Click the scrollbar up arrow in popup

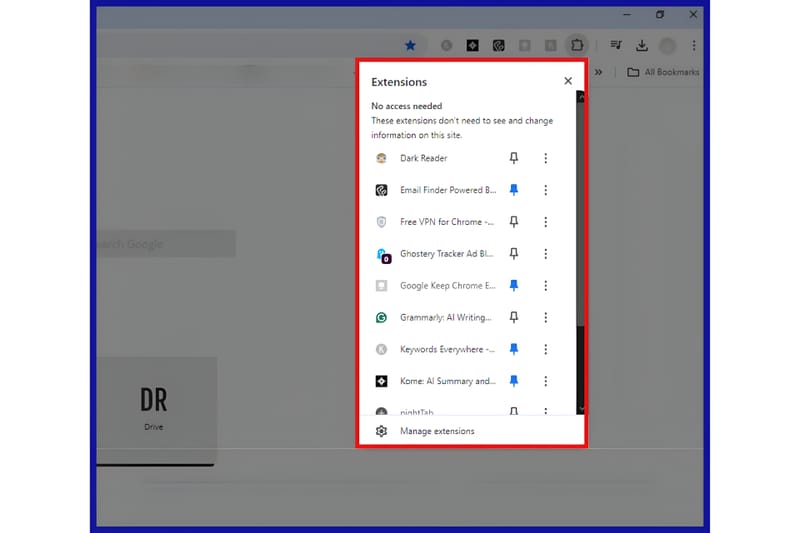580,97
